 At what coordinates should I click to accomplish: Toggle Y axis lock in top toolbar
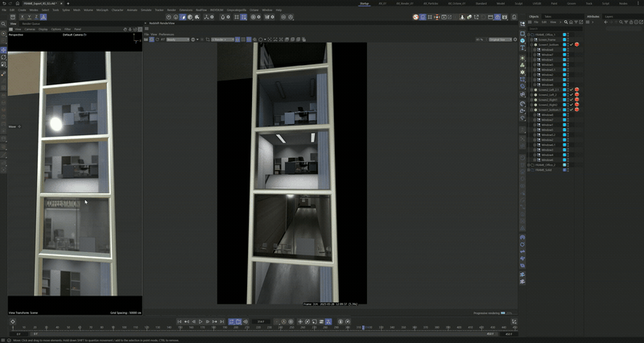(29, 17)
